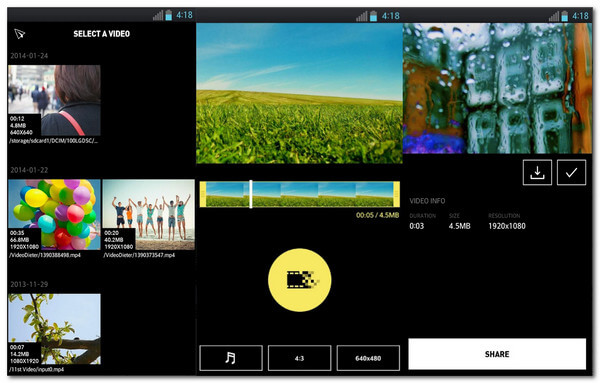
Task: Tap the grass field video preview
Action: pyautogui.click(x=299, y=93)
